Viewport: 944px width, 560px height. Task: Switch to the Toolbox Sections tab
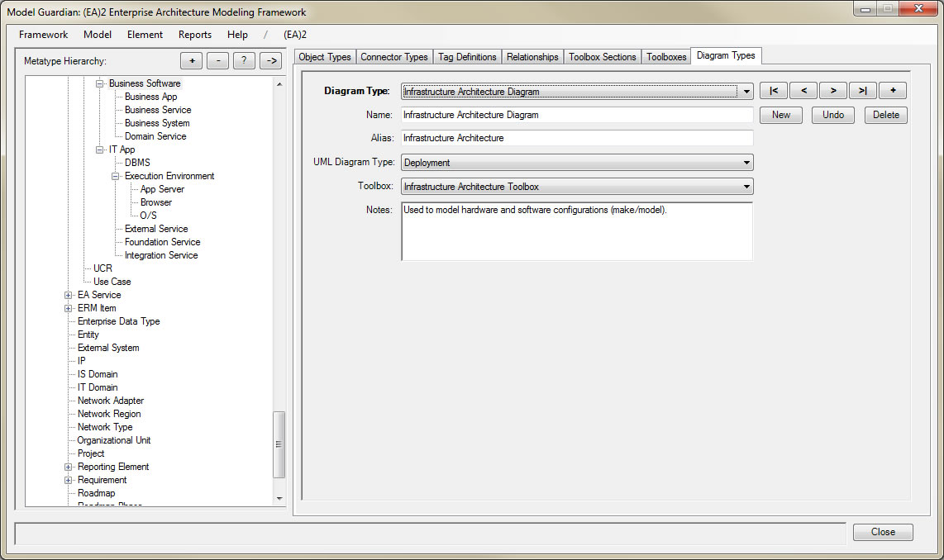click(x=602, y=57)
